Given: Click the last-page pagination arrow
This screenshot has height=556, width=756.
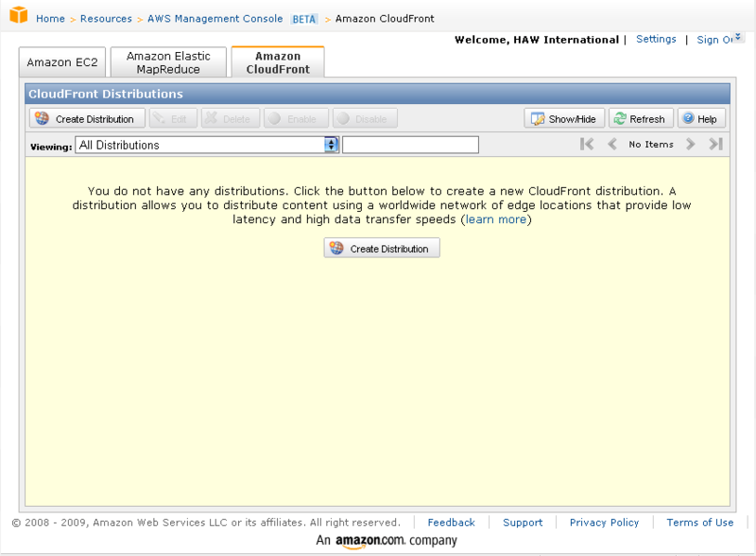Looking at the screenshot, I should (x=715, y=144).
